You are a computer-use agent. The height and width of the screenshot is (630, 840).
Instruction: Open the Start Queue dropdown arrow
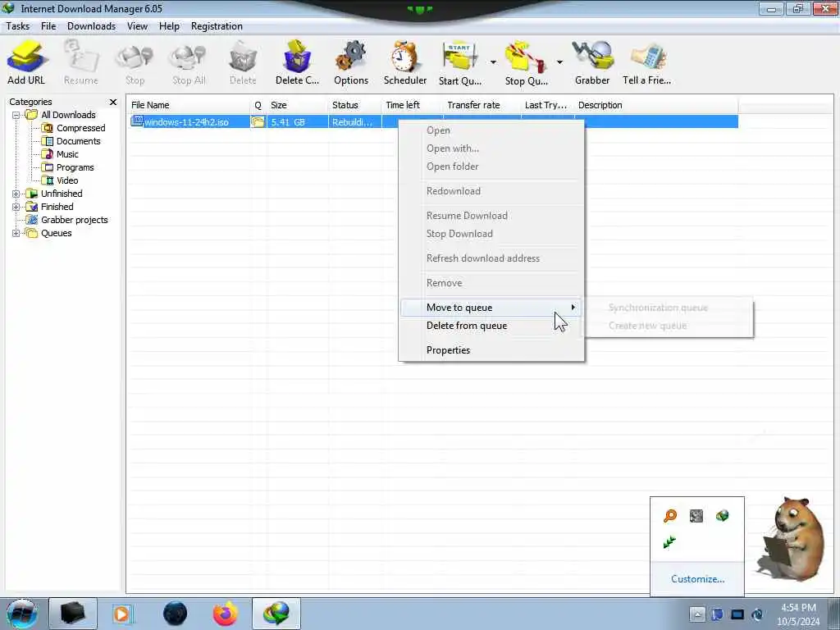click(493, 62)
